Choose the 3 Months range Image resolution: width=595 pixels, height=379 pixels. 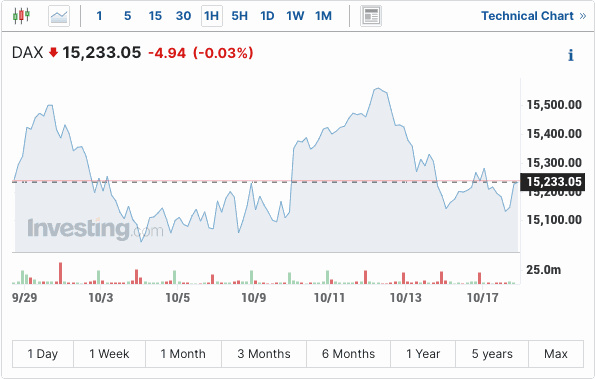(x=264, y=354)
